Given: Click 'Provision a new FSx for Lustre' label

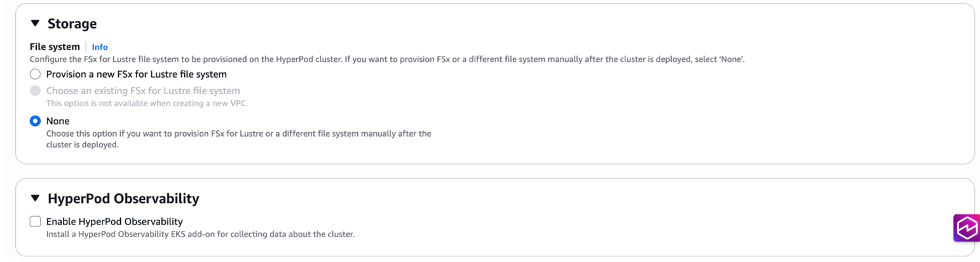Looking at the screenshot, I should coord(136,74).
